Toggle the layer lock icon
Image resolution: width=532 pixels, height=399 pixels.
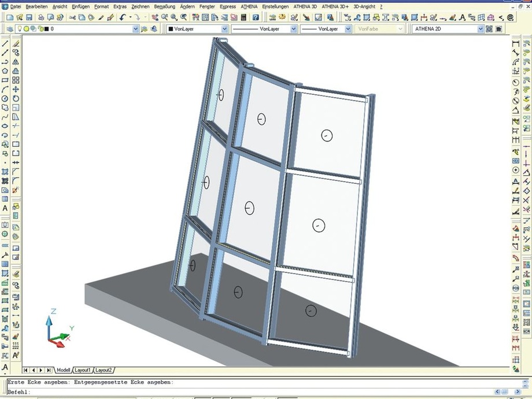tap(40, 28)
